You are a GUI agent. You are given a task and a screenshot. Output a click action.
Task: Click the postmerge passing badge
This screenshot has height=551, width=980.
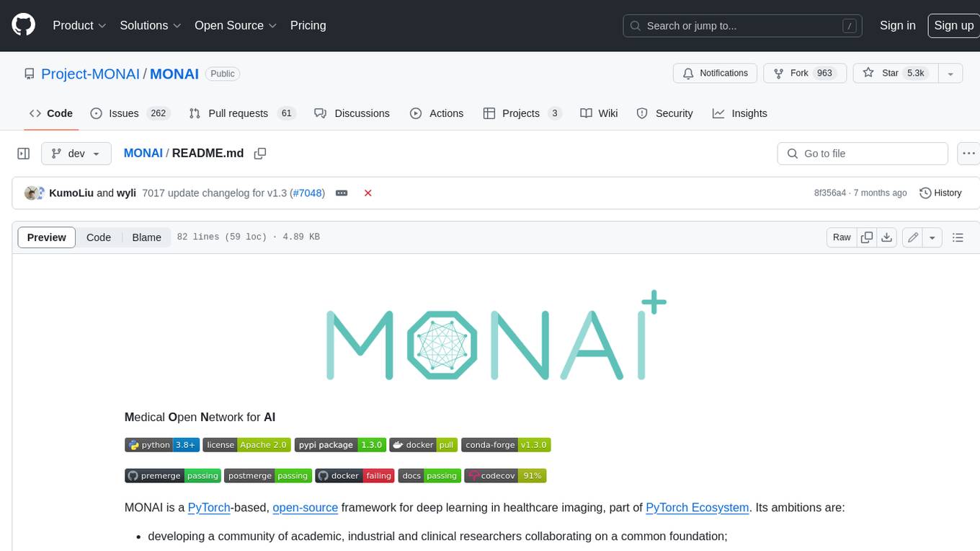click(267, 475)
